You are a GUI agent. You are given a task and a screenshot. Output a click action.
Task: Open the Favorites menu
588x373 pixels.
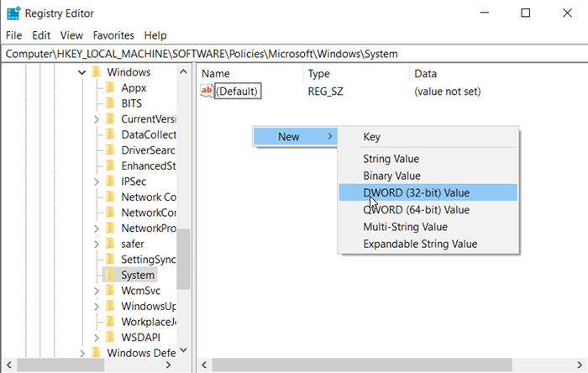[x=113, y=35]
